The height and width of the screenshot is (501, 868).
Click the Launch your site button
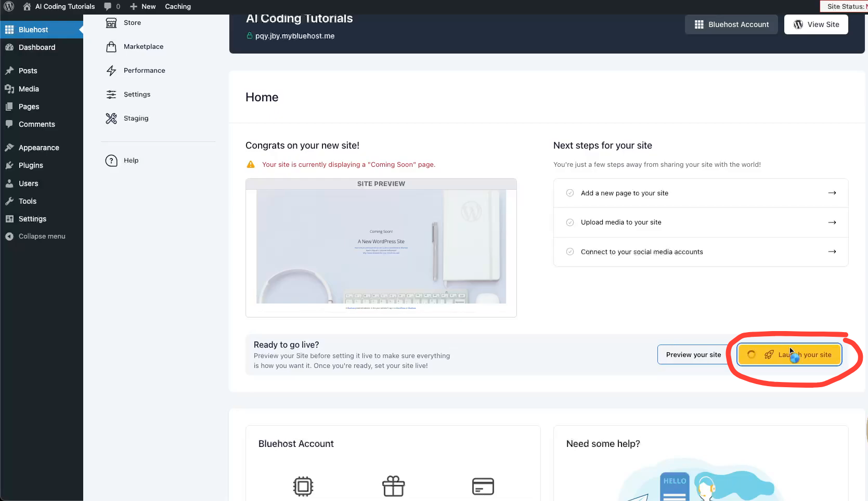(x=789, y=355)
